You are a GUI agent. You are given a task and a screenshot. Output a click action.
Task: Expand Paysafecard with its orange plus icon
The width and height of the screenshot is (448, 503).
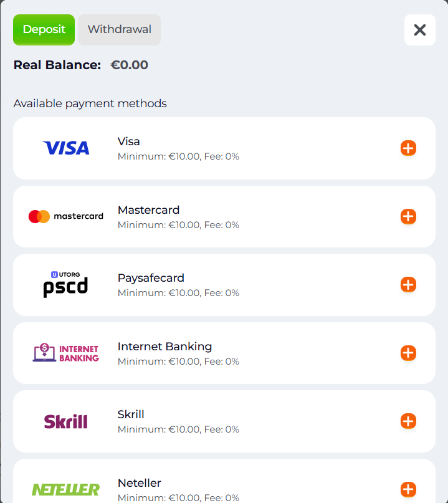(x=408, y=285)
